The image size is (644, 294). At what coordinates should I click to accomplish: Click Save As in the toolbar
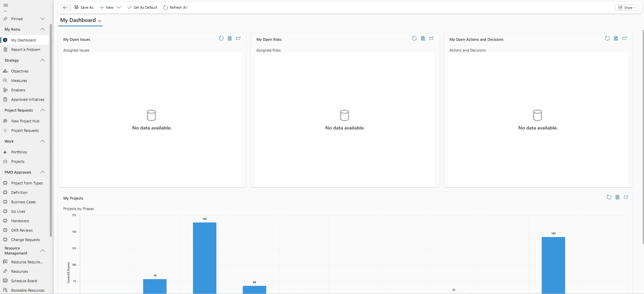coord(84,7)
